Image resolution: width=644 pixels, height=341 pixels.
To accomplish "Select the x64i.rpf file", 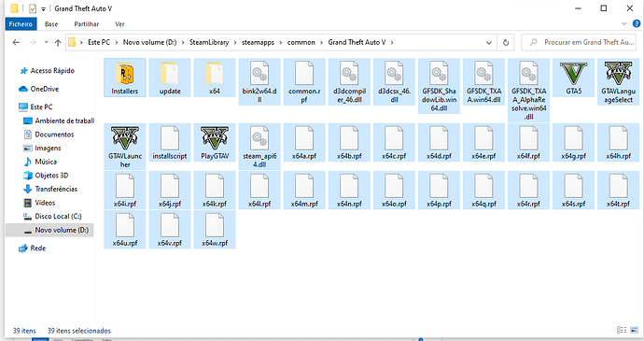I will pyautogui.click(x=125, y=191).
